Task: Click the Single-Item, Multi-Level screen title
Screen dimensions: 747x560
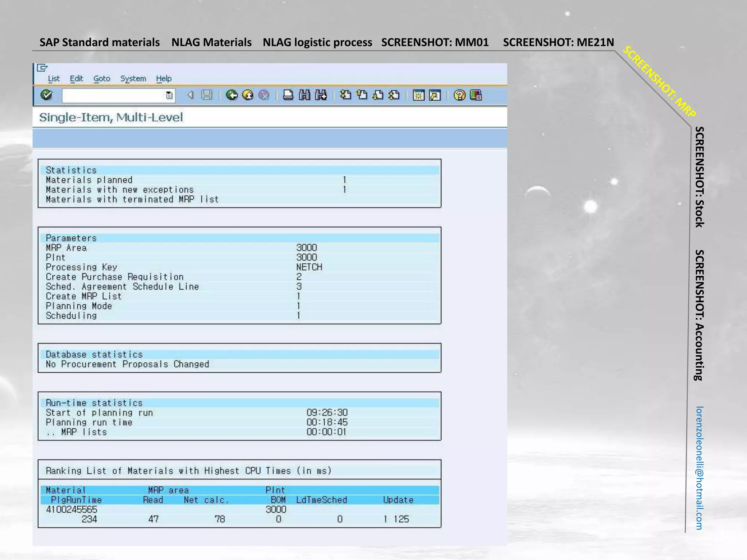Action: coord(111,117)
